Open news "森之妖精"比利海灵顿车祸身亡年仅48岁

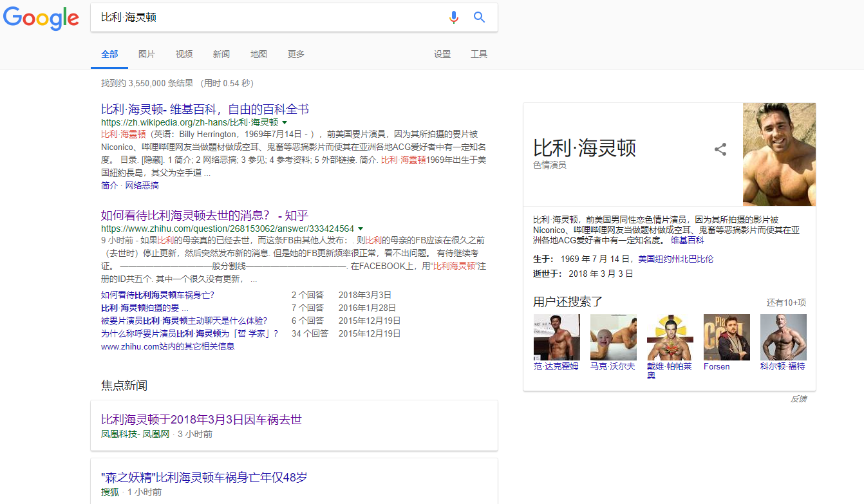coord(204,478)
